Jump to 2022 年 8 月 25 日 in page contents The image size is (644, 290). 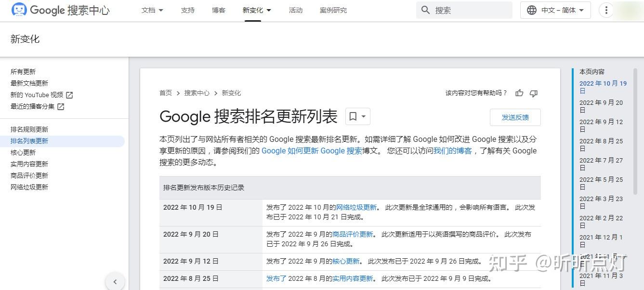tap(601, 145)
